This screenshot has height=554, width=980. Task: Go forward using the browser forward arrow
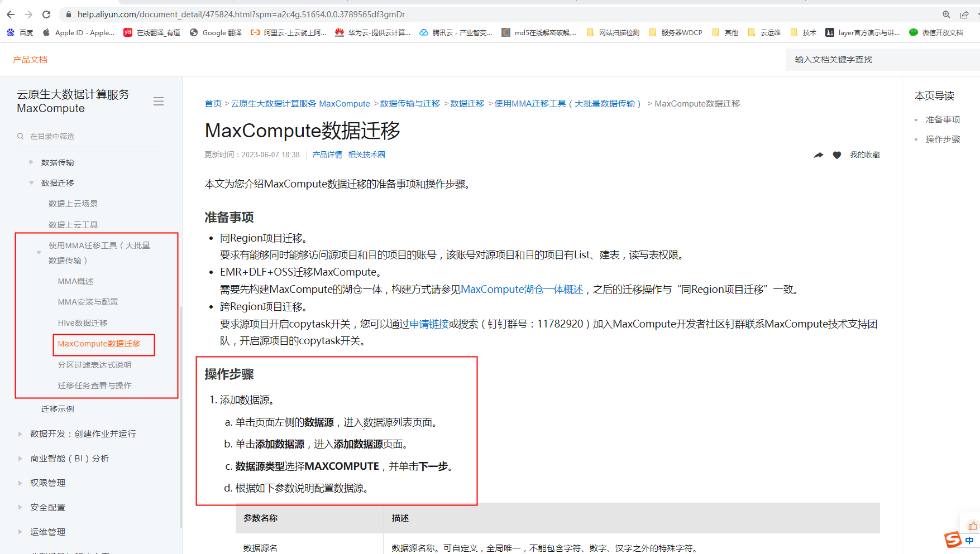pos(28,15)
